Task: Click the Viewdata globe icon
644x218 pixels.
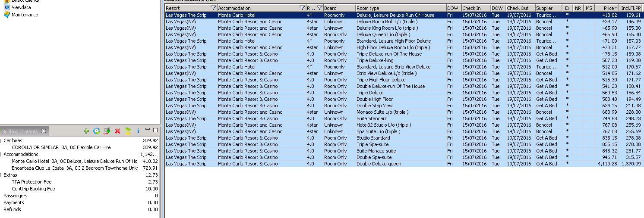Action: [x=6, y=7]
